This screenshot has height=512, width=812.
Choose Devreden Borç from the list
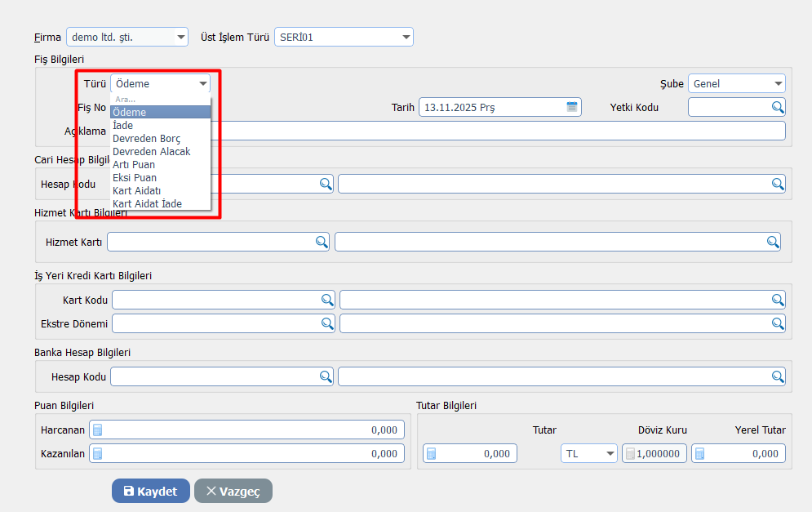[147, 139]
